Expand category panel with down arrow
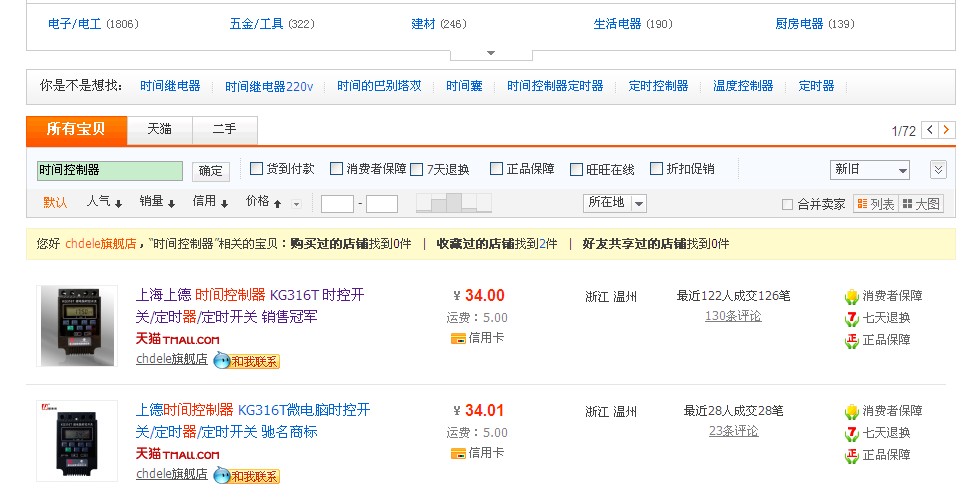 (491, 53)
